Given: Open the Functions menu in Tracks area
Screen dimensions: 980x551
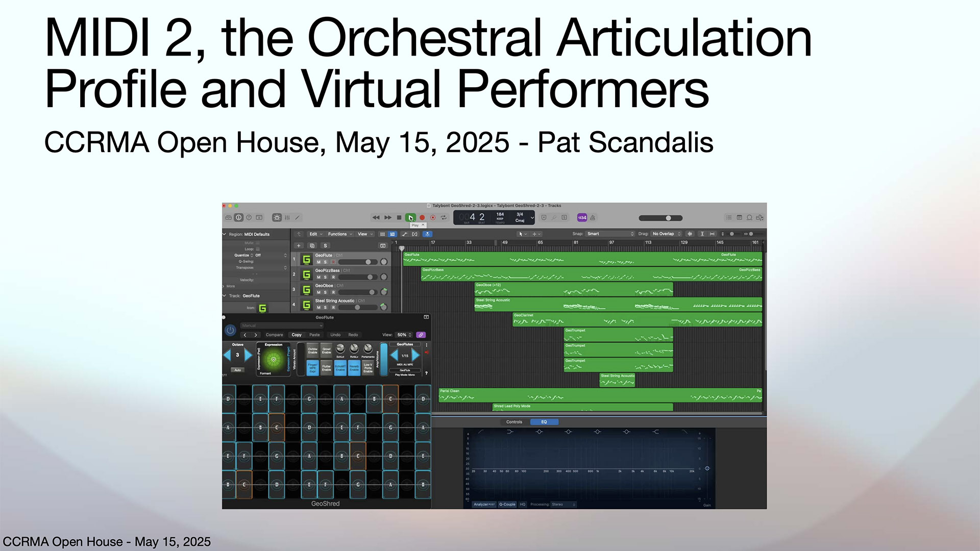Looking at the screenshot, I should click(339, 234).
